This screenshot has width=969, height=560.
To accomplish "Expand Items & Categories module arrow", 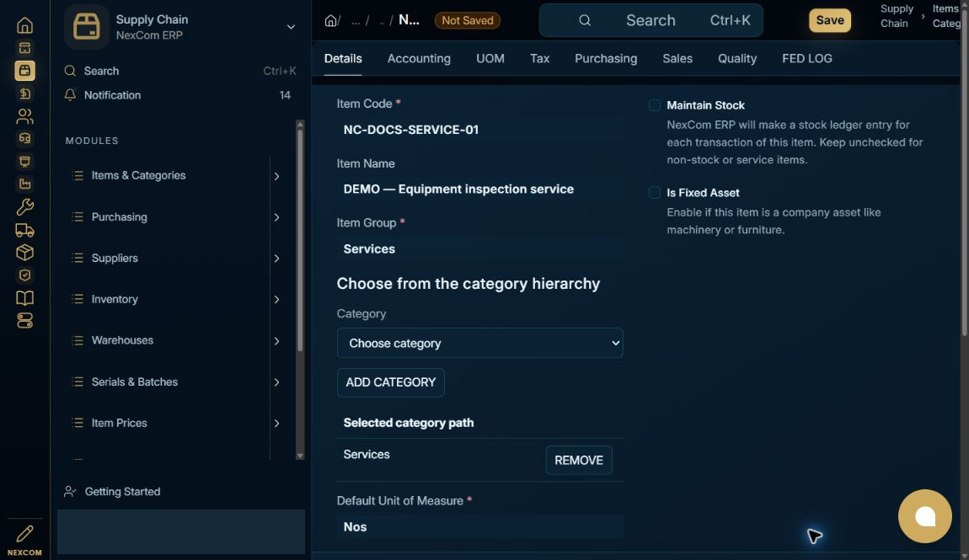I will pos(277,176).
